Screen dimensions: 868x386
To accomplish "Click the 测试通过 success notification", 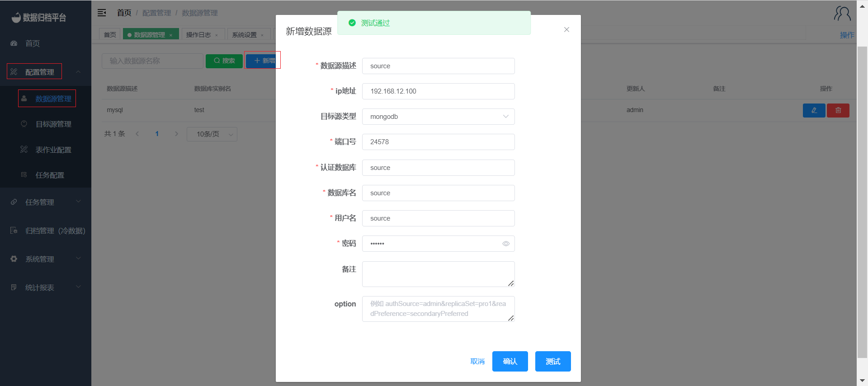I will [x=434, y=23].
